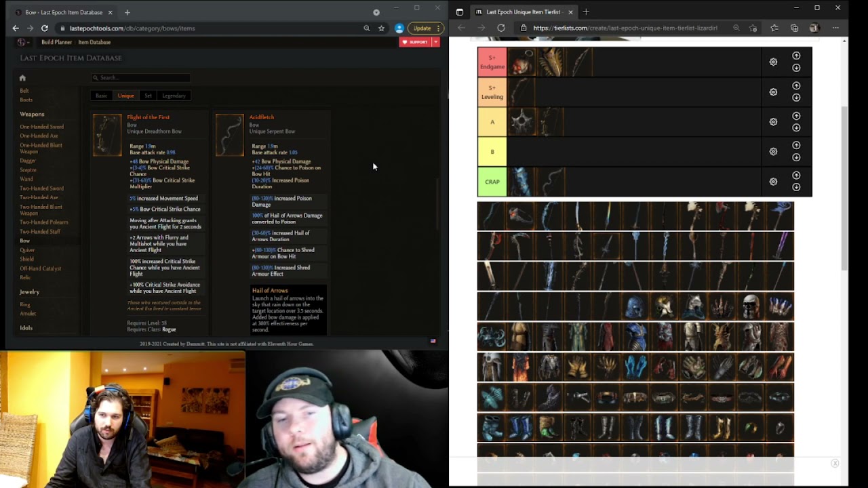Switch to Set items tab

pos(148,96)
